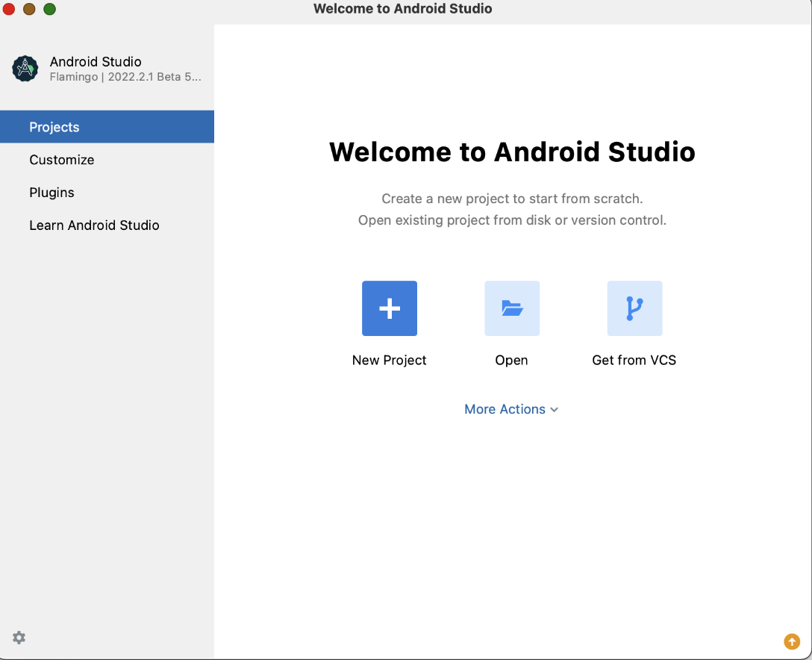Minimize the window with the yellow button

point(29,9)
